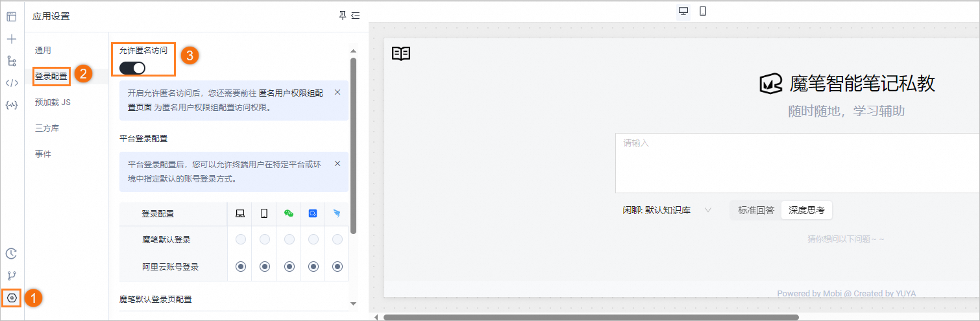Screen dimensions: 980x321
Task: Select 阿里云账号登录 for mobile column
Action: coord(265,267)
